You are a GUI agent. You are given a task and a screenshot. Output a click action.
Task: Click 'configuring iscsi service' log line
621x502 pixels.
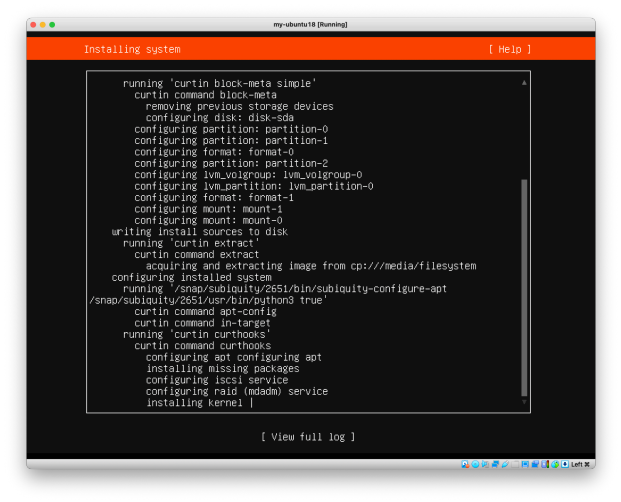tap(217, 380)
